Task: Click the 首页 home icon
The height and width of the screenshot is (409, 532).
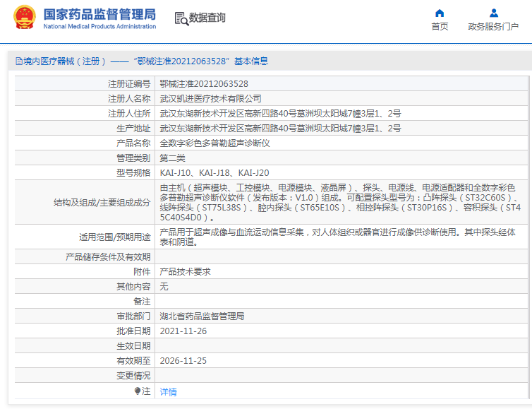Action: (x=440, y=13)
